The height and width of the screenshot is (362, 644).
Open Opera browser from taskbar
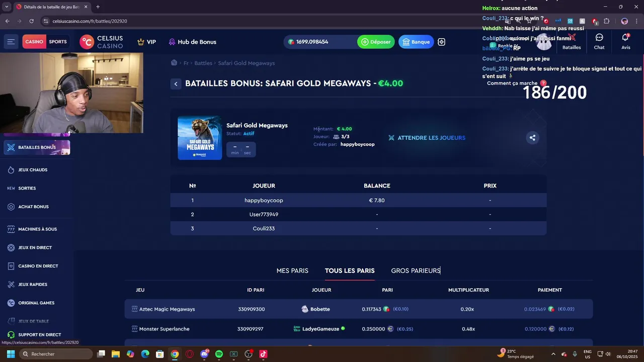click(190, 354)
